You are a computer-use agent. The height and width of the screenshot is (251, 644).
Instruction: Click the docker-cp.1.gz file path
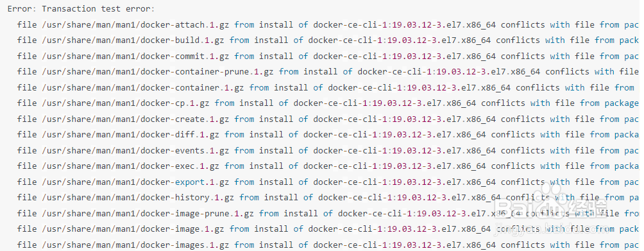point(126,103)
